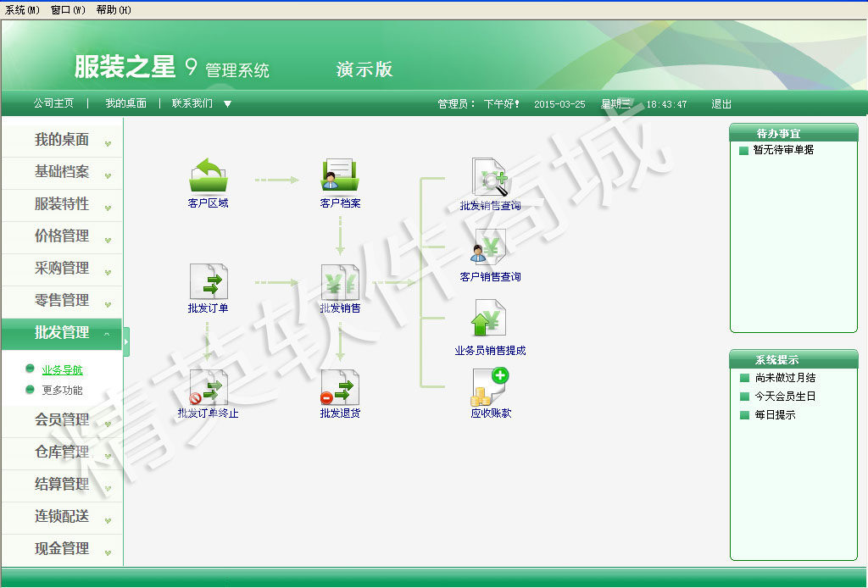
Task: Click the 尚未做过月结 reminder text
Action: click(785, 378)
